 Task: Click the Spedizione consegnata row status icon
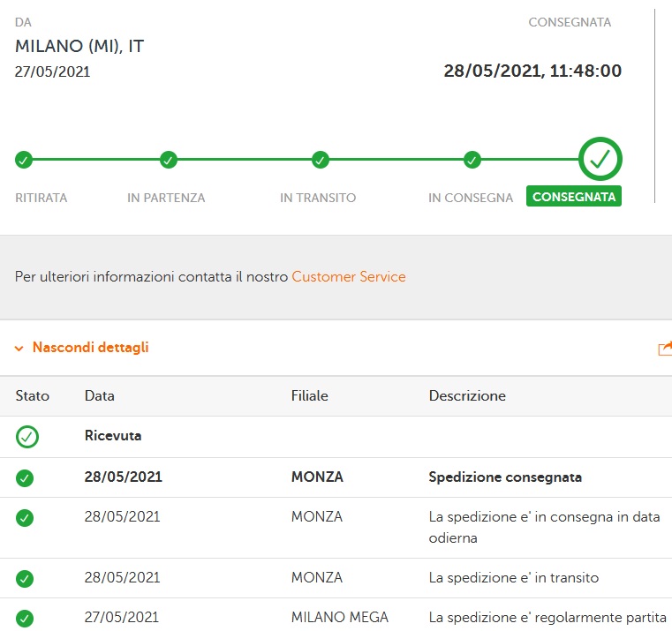click(25, 477)
